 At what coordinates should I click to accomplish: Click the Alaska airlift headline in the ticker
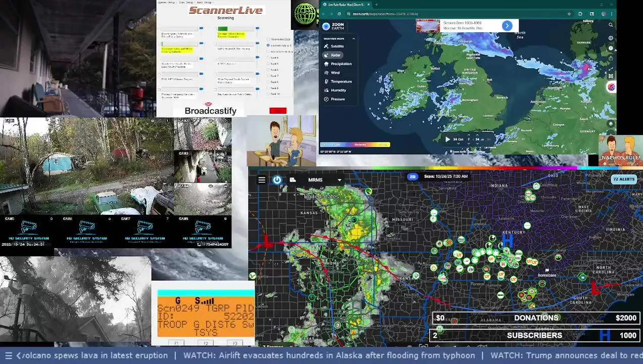[329, 355]
